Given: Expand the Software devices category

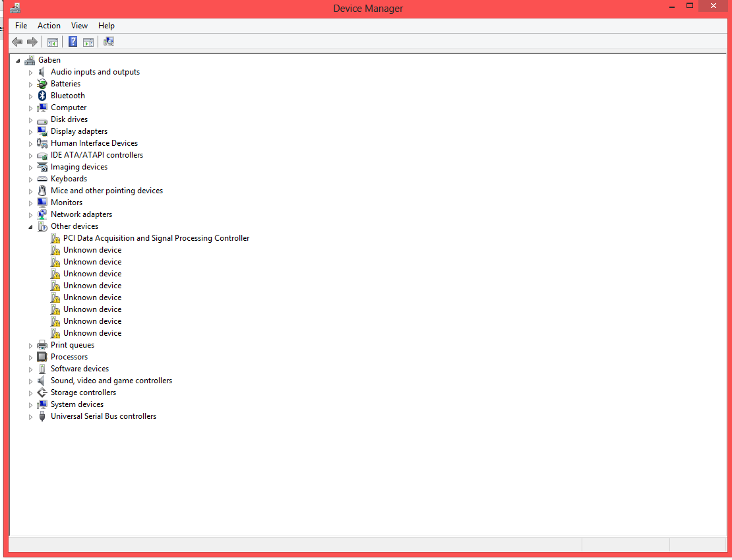Looking at the screenshot, I should pos(31,369).
